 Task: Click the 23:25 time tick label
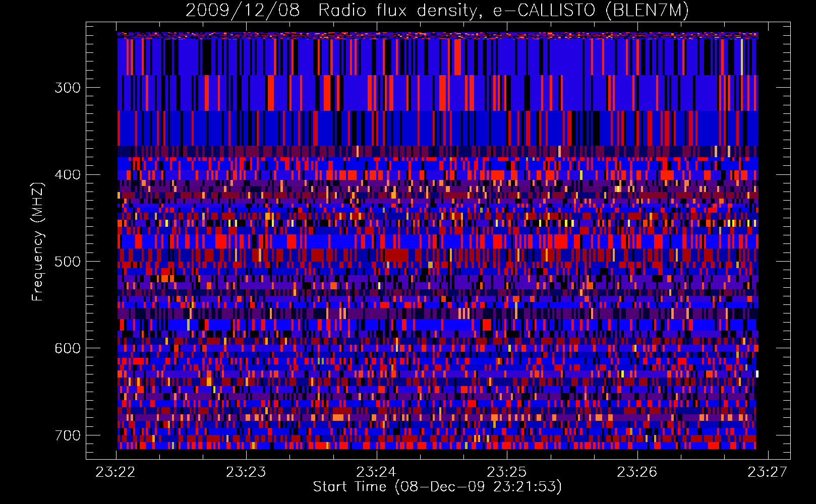click(x=506, y=472)
